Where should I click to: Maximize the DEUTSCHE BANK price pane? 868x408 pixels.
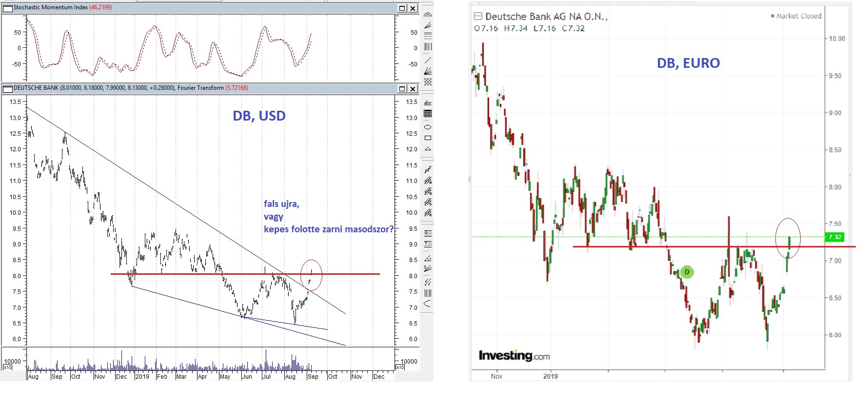[x=402, y=88]
